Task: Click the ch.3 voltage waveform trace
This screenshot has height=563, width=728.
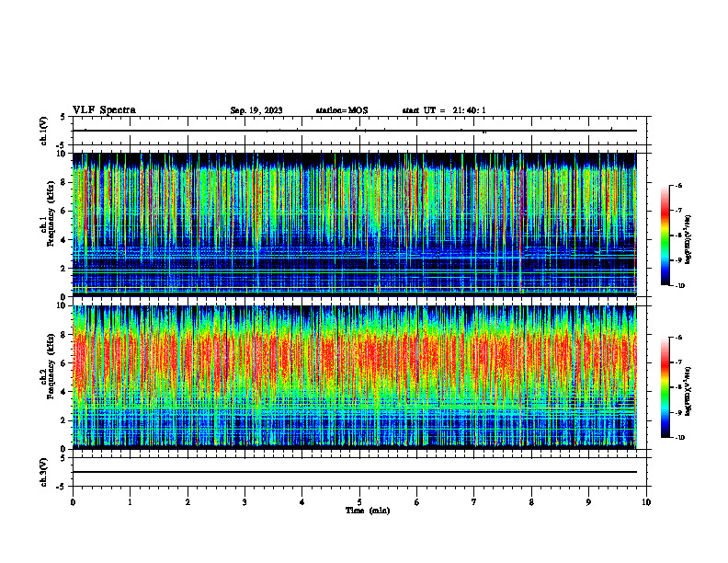Action: [354, 472]
